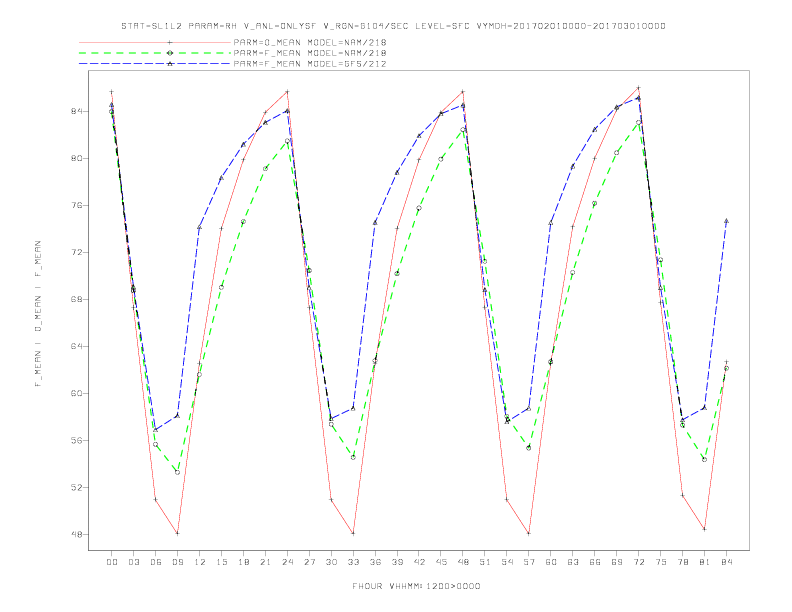Click the blue GFS triangle marker at hour 84

(726, 221)
